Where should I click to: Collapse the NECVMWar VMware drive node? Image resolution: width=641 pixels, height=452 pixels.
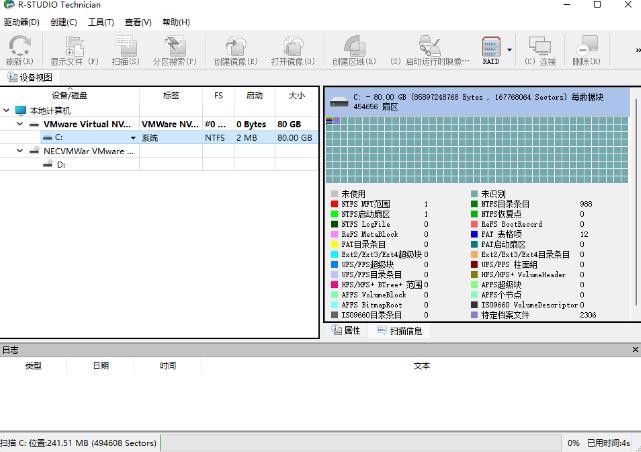point(20,151)
